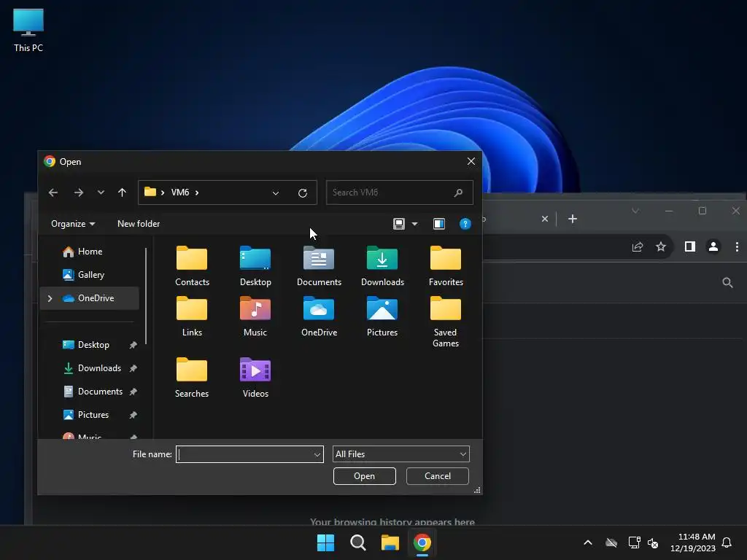Expand the address bar history dropdown
747x560 pixels.
[x=275, y=192]
